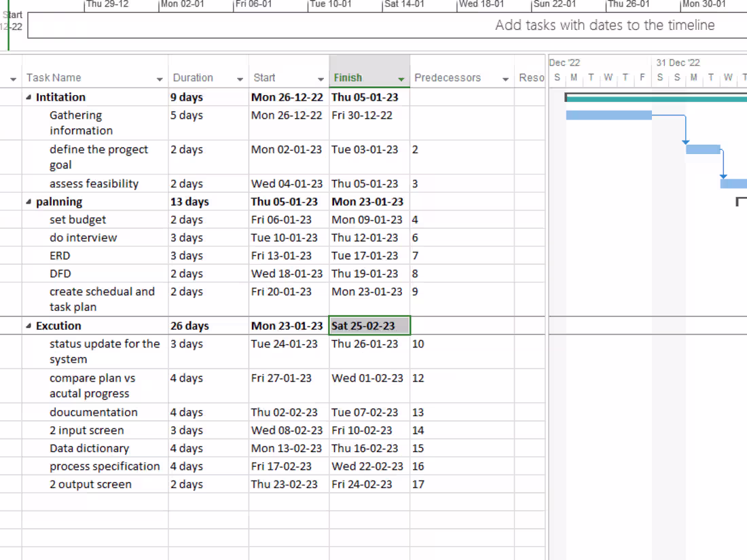
Task: Click finish date 'Thu 26-01-23' cell
Action: pos(369,352)
